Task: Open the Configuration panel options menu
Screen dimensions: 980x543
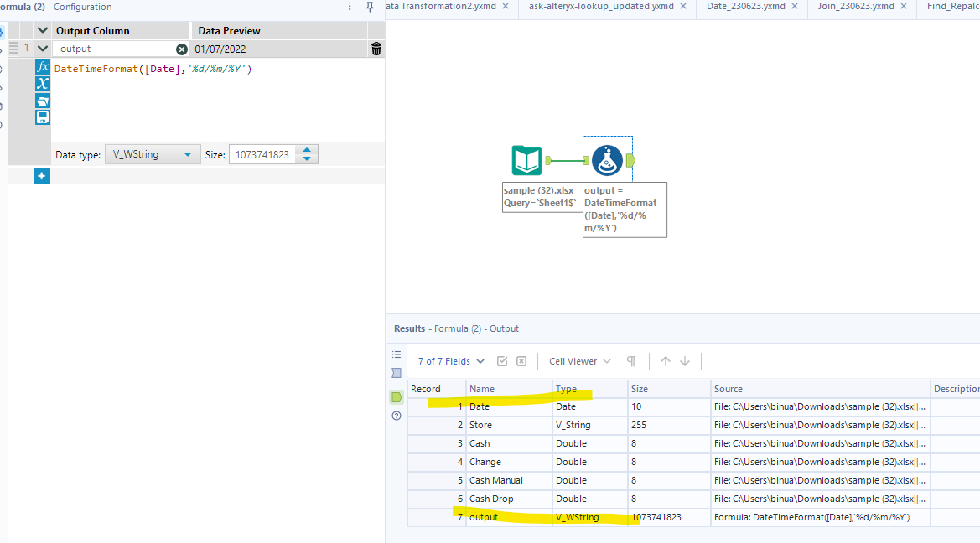Action: (x=350, y=7)
